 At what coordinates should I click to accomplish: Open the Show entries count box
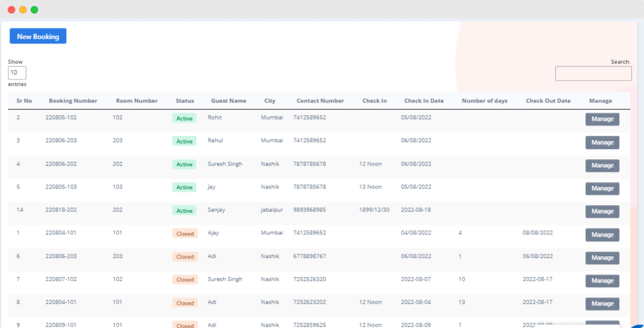17,73
